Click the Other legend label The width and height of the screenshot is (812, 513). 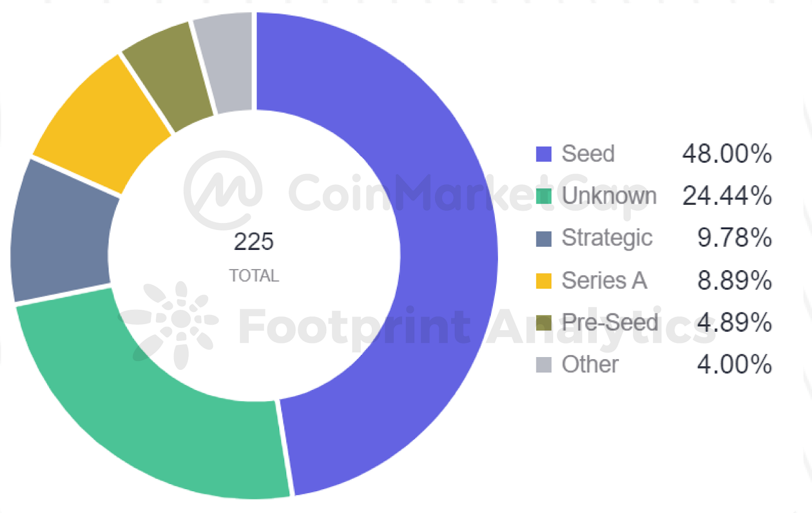pos(590,365)
